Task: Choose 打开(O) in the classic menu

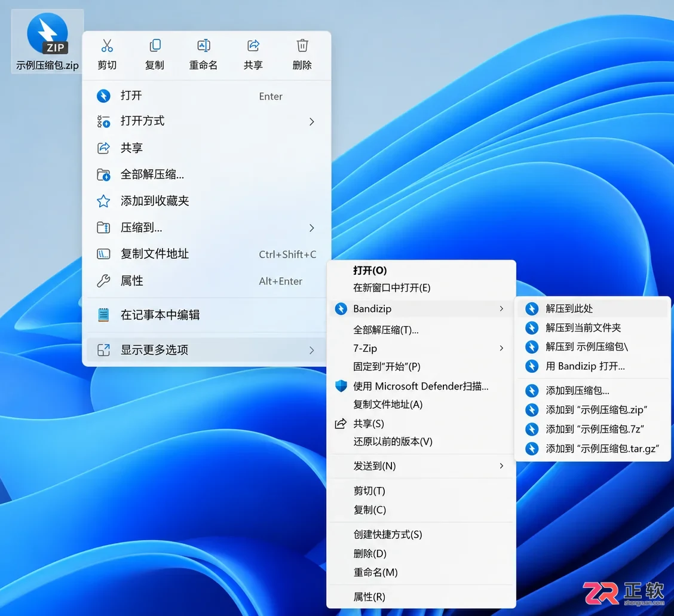Action: 421,271
